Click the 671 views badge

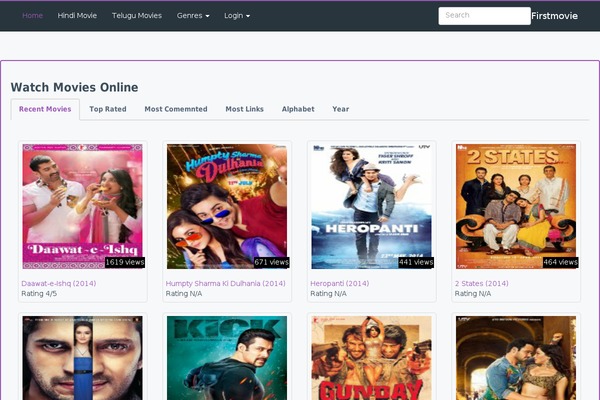point(271,262)
